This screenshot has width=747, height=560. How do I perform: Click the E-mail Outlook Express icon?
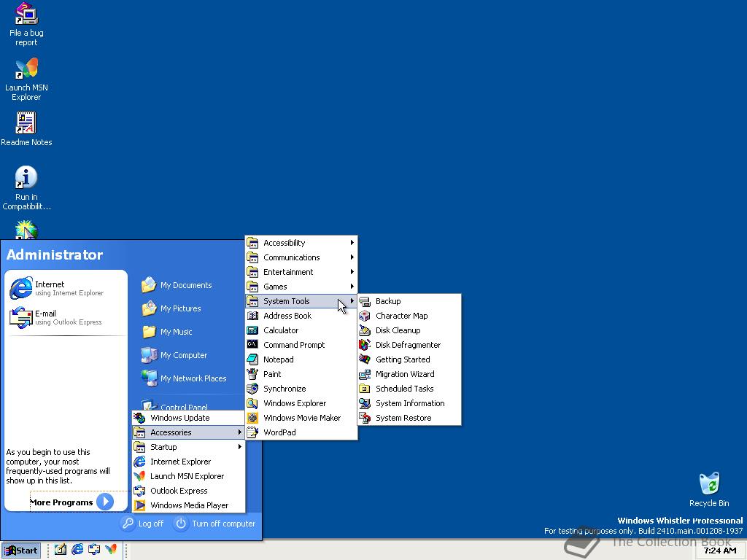click(21, 317)
